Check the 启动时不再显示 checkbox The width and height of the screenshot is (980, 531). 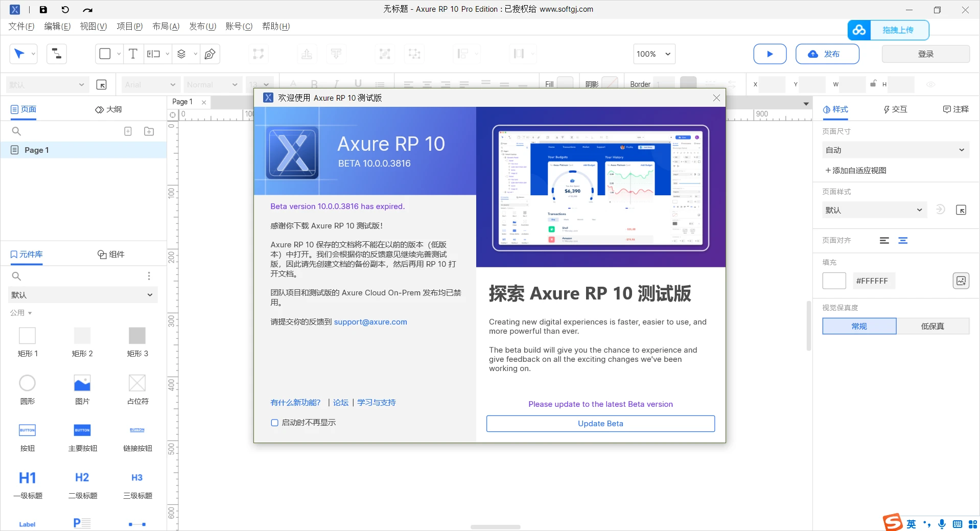[x=274, y=423]
